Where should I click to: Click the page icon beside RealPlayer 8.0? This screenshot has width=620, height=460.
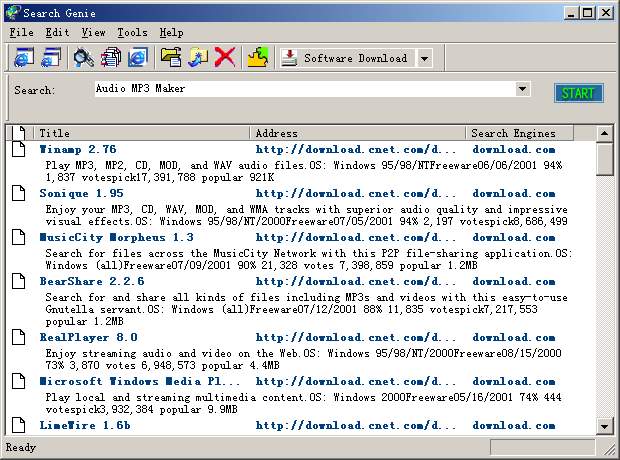(18, 337)
